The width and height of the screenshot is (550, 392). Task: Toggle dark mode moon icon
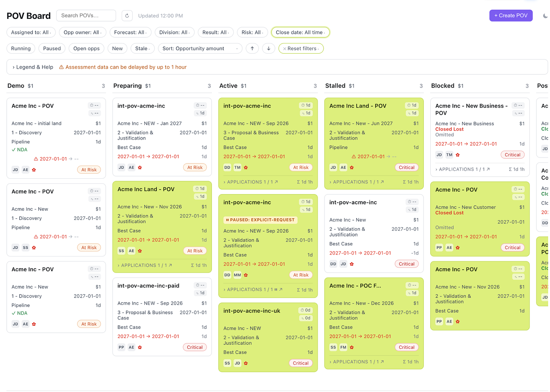545,16
